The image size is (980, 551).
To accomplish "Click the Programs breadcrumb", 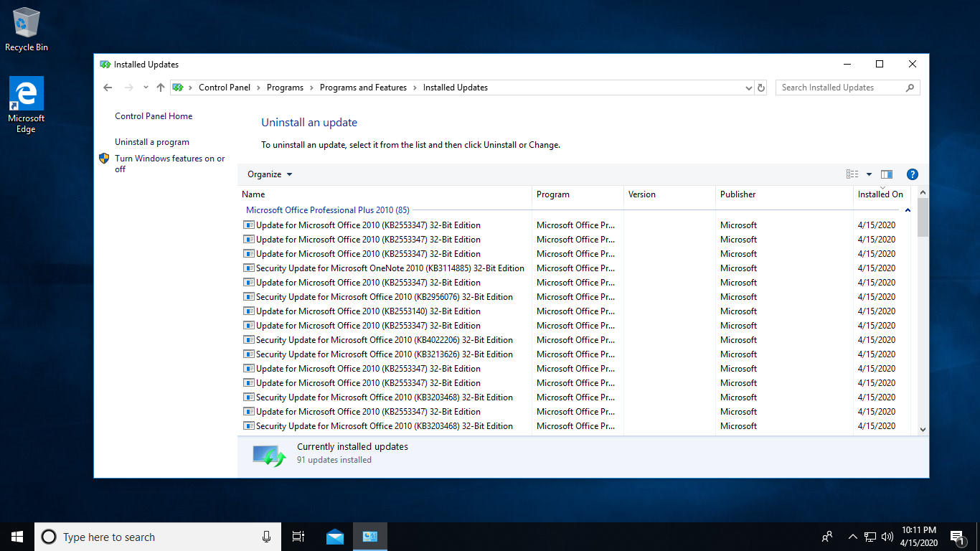I will [x=285, y=88].
